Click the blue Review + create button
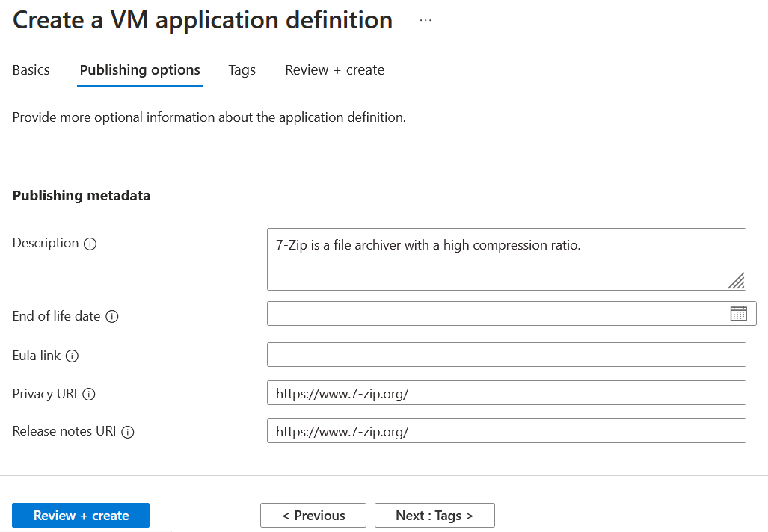 [x=80, y=515]
